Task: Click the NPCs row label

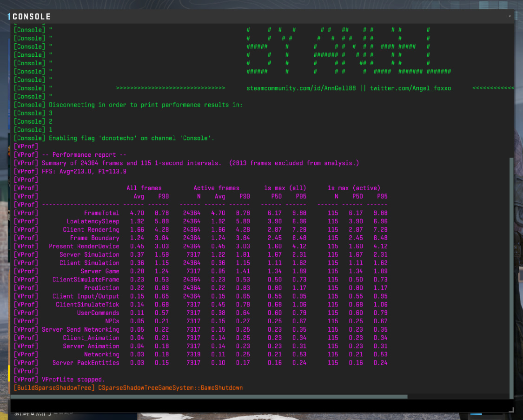Action: pyautogui.click(x=112, y=321)
